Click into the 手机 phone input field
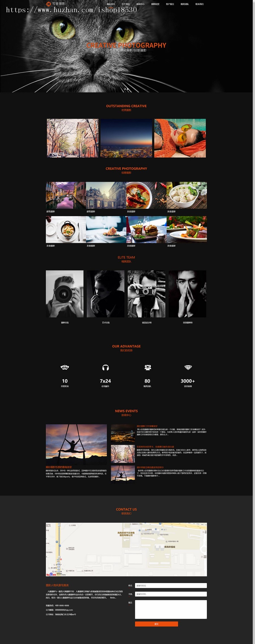The image size is (255, 644). point(171,594)
